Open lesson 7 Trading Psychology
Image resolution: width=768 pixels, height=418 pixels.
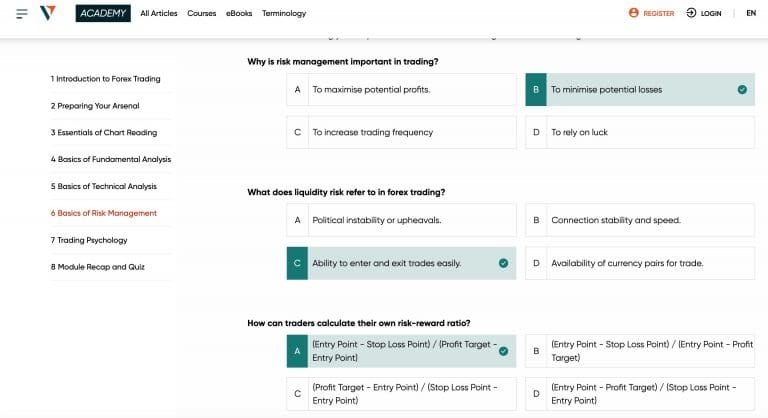pyautogui.click(x=89, y=240)
